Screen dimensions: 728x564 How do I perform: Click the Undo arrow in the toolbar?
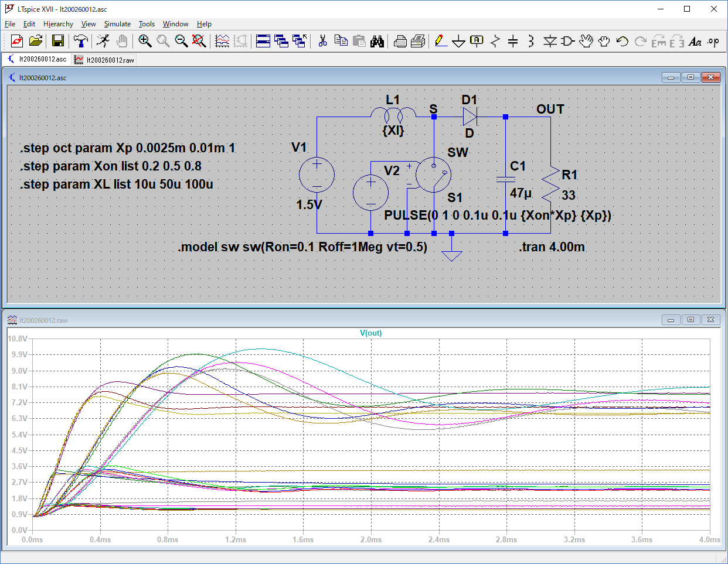(x=622, y=41)
